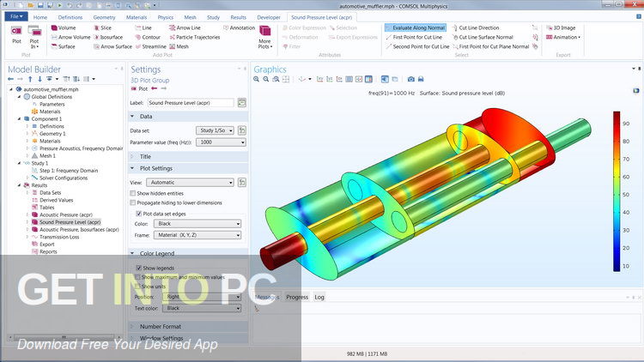Go to previous node in Model Builder

click(11, 79)
